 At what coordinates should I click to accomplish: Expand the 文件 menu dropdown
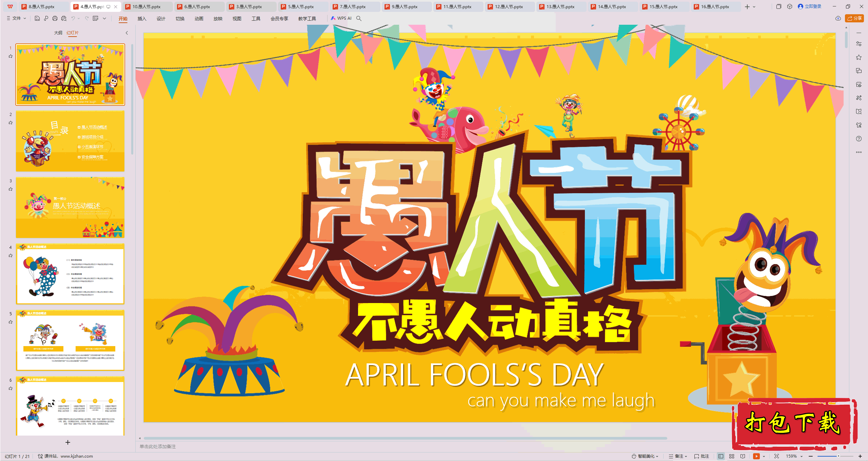click(x=17, y=18)
